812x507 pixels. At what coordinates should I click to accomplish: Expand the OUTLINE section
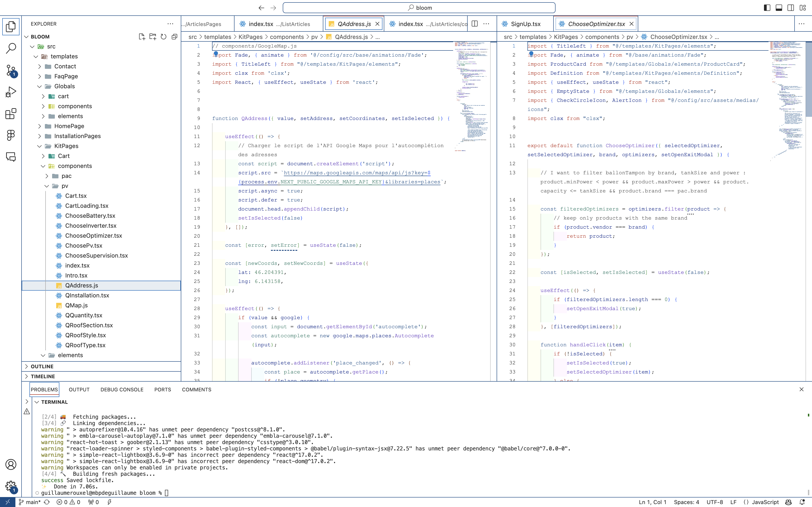coord(42,366)
